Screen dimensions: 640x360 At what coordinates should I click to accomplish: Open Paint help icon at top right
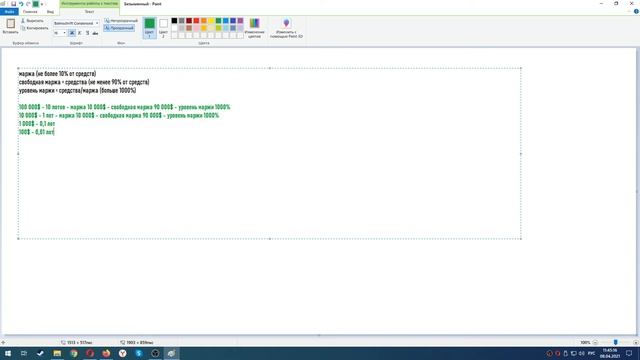point(636,11)
